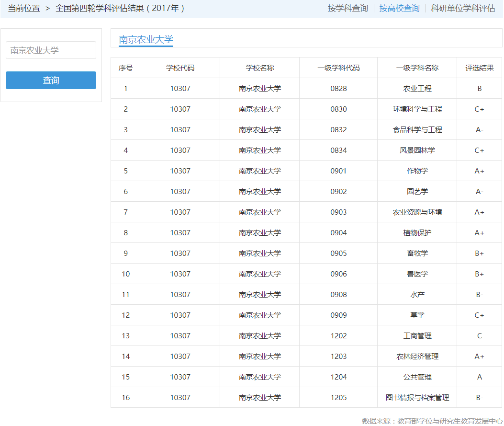Select 公共管理 discipline cell

point(417,377)
